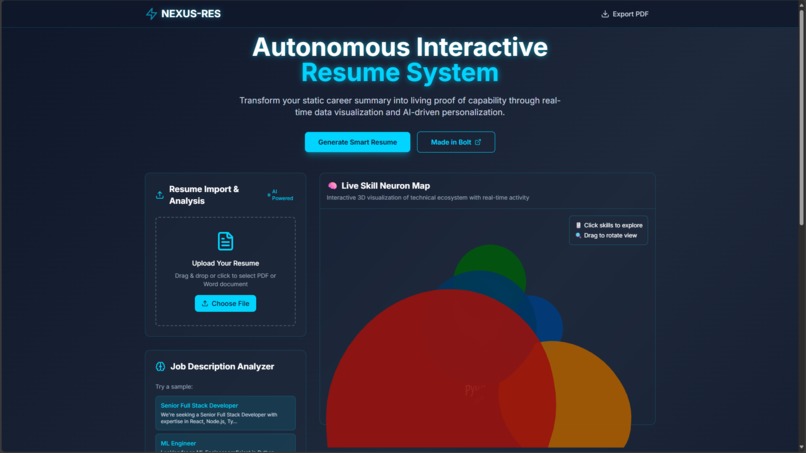
Task: Click the Export PDF button
Action: pyautogui.click(x=625, y=14)
